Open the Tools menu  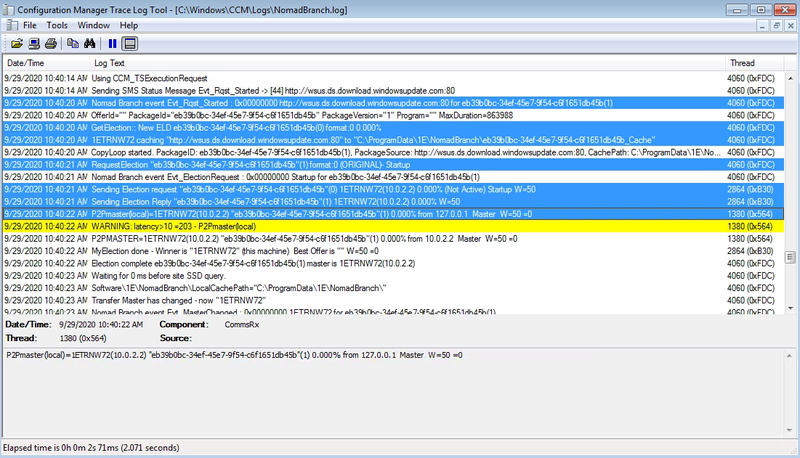(x=57, y=24)
